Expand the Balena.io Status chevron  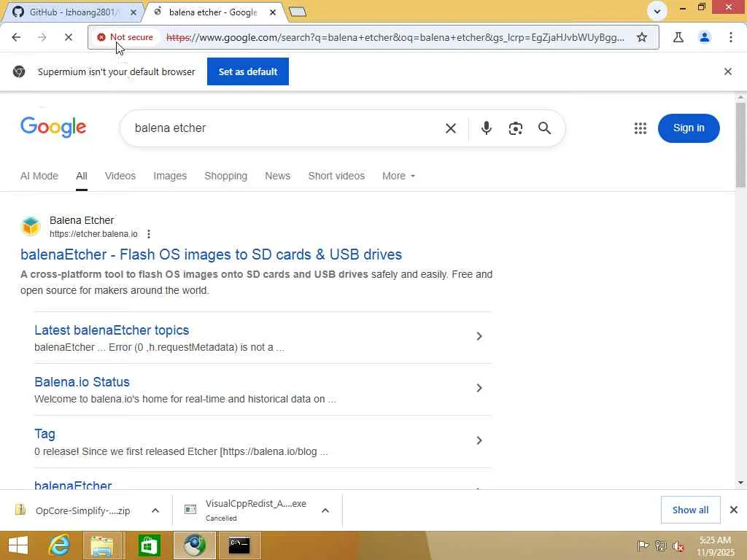[x=479, y=388]
